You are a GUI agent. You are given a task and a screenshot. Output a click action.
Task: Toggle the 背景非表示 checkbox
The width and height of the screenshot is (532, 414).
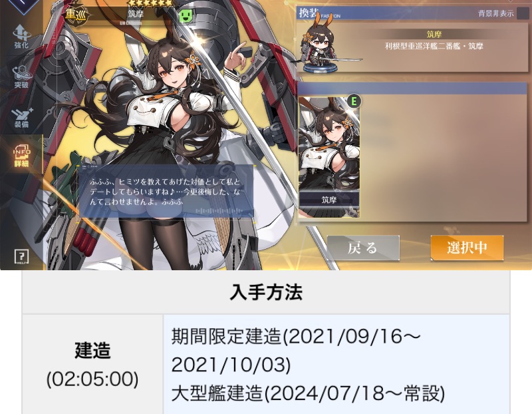click(522, 14)
